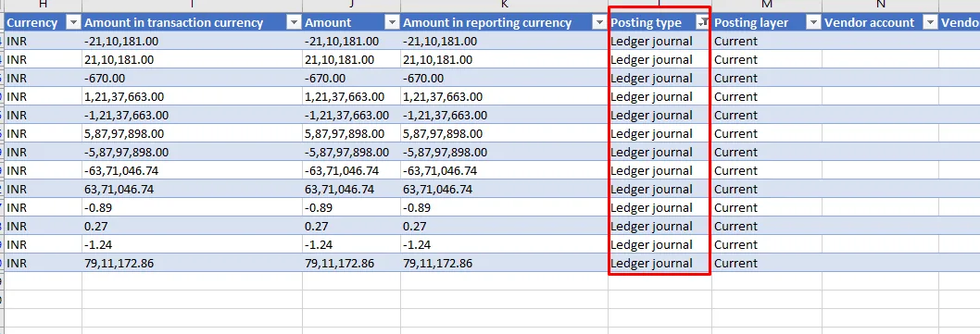This screenshot has height=334, width=980.
Task: Open the Vendor account filter dropdown
Action: point(930,23)
